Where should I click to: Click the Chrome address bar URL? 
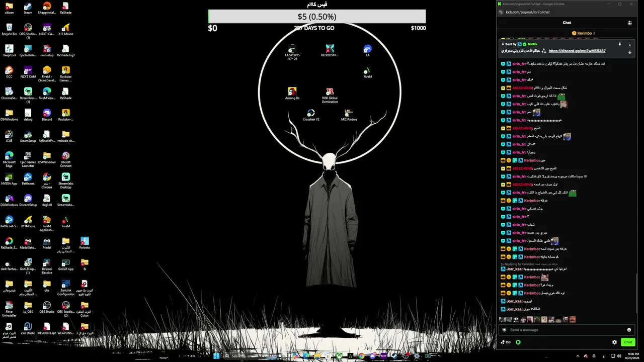pyautogui.click(x=528, y=12)
